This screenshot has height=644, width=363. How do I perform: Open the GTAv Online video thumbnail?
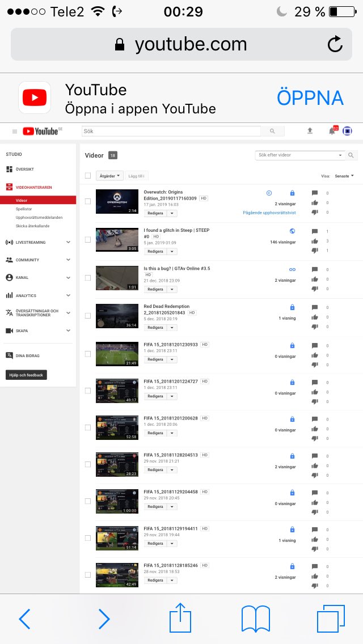point(117,278)
